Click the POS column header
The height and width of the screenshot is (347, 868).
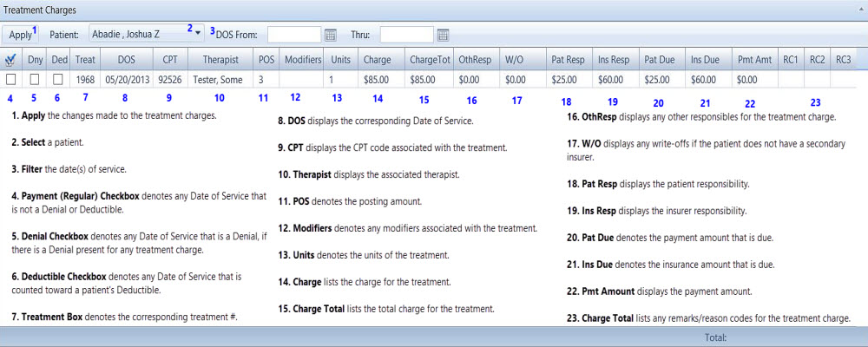point(266,60)
